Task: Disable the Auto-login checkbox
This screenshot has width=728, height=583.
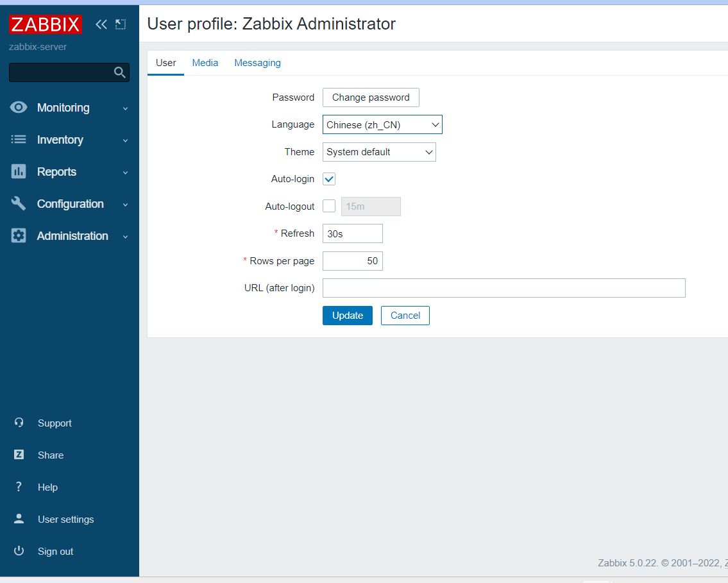Action: [x=329, y=179]
